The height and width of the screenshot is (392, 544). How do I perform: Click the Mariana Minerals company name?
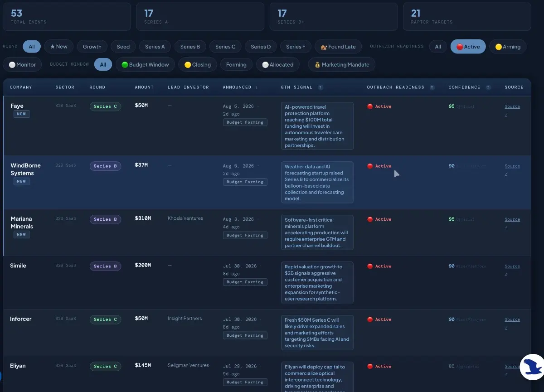(x=22, y=223)
